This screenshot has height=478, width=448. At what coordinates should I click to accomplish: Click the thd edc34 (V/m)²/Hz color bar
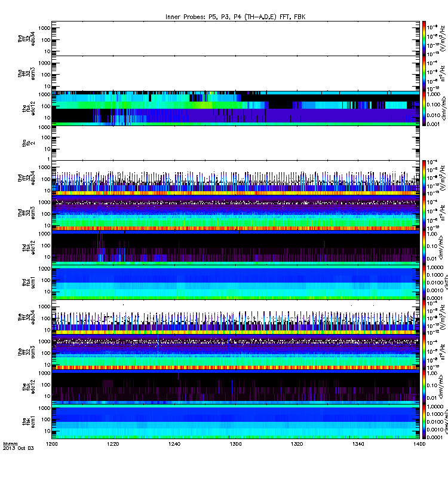(424, 177)
